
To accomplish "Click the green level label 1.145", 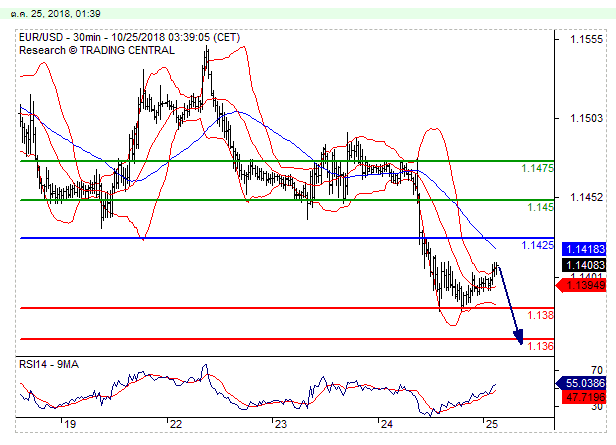I will 540,207.
